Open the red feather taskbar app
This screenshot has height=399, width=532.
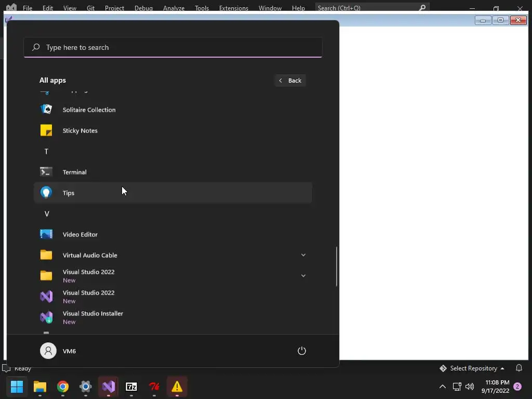click(x=154, y=387)
